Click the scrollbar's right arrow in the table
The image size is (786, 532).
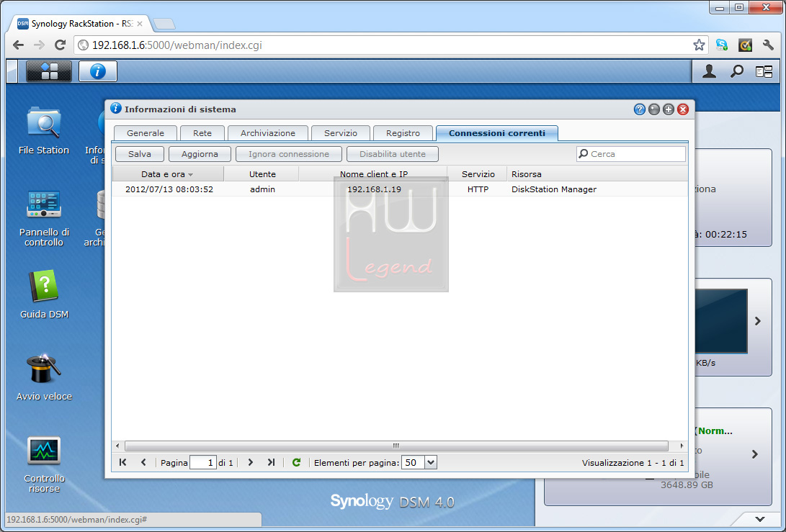click(682, 446)
